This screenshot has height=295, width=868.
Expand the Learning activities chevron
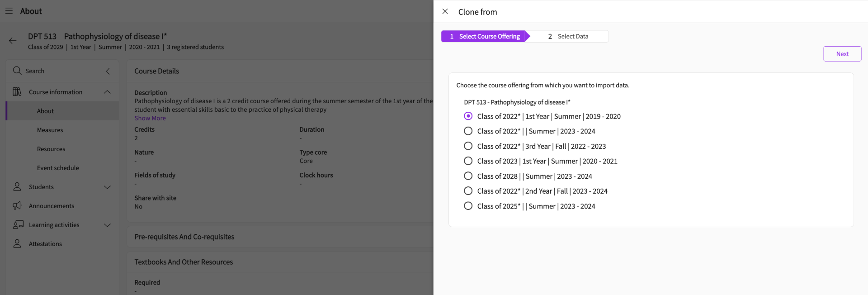point(107,225)
